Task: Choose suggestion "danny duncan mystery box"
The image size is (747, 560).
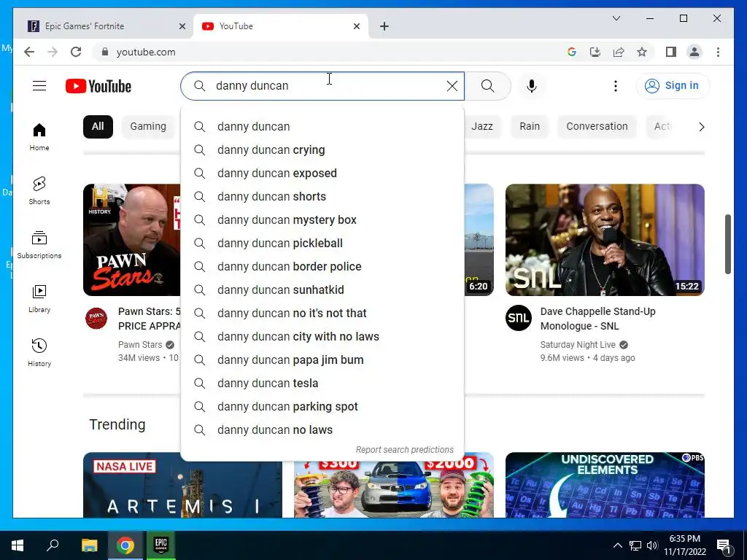Action: 322,220
